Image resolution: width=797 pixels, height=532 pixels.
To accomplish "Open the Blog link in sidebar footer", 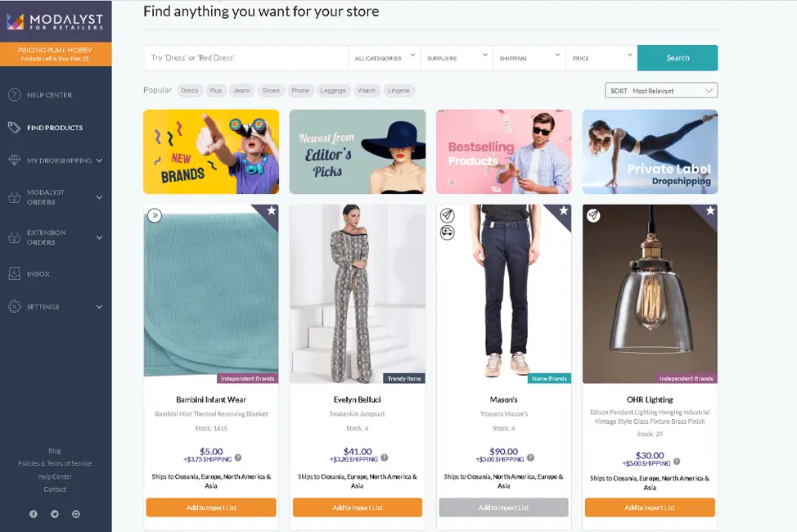I will coord(55,451).
